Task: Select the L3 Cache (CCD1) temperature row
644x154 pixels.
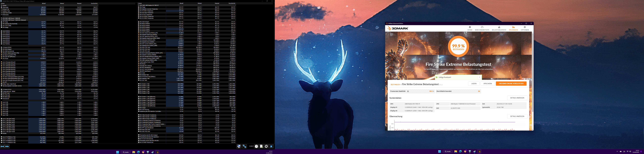Action: pyautogui.click(x=49, y=48)
